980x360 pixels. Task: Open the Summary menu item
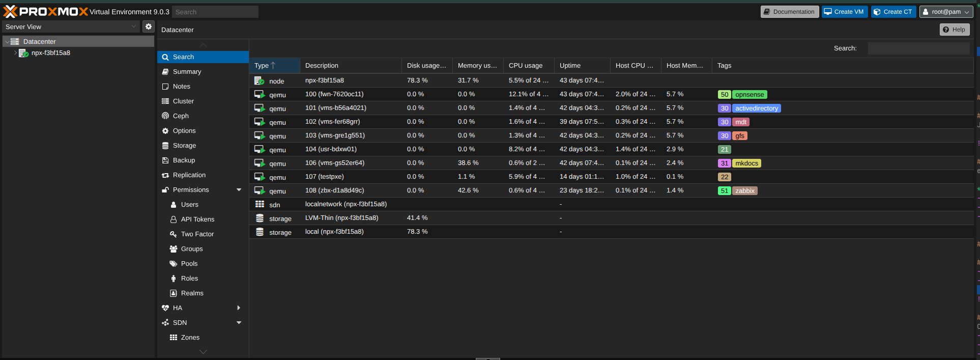point(187,72)
